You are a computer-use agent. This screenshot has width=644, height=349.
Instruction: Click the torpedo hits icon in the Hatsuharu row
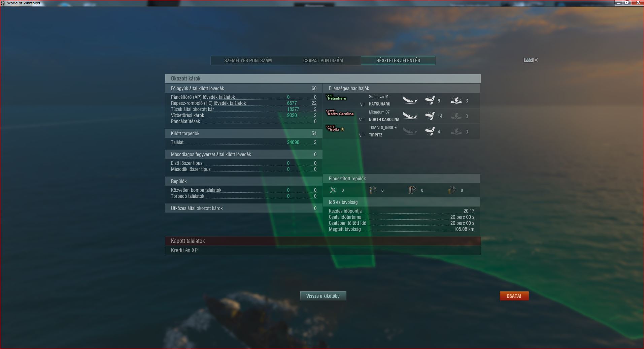456,100
